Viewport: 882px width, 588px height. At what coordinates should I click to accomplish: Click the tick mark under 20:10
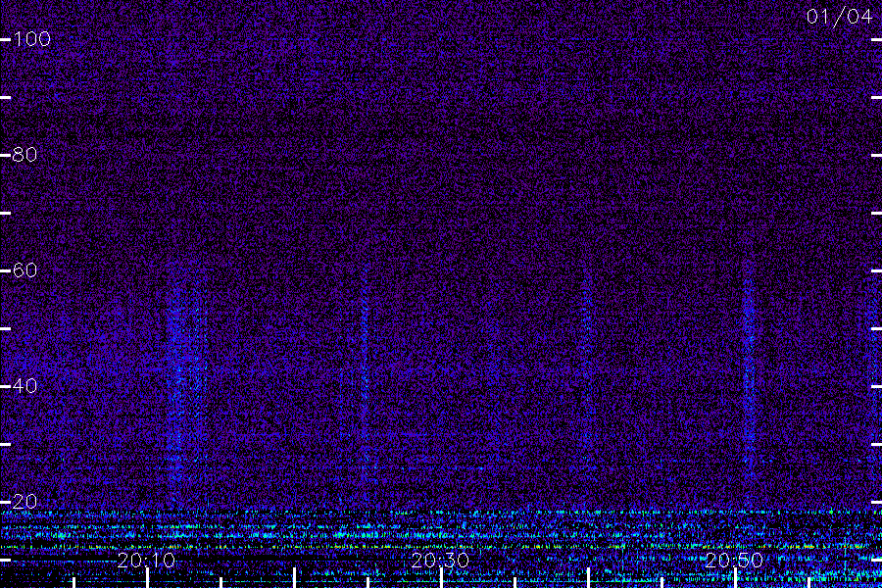pos(147,578)
